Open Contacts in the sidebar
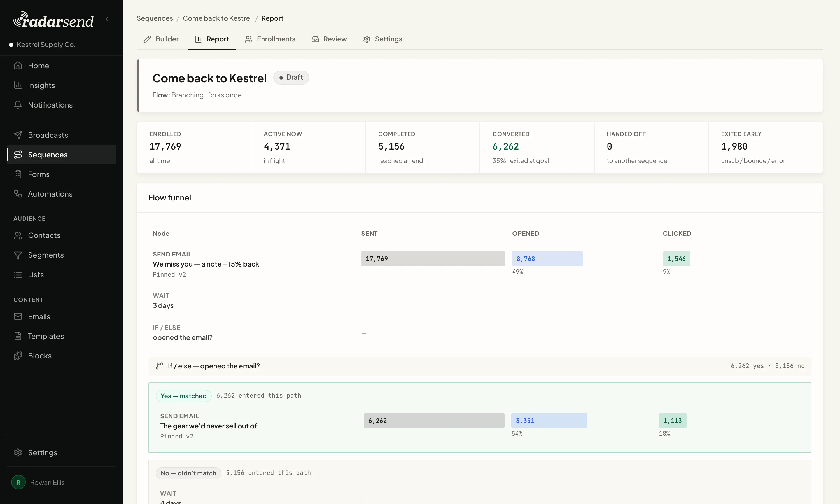The height and width of the screenshot is (504, 840). 61,235
